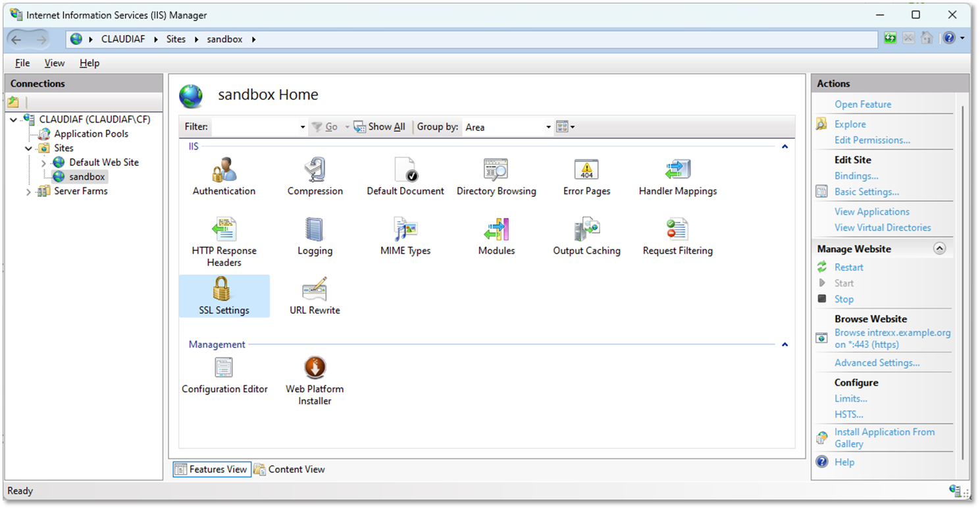Restart the website from Actions pane
This screenshot has height=509, width=980.
coord(848,267)
